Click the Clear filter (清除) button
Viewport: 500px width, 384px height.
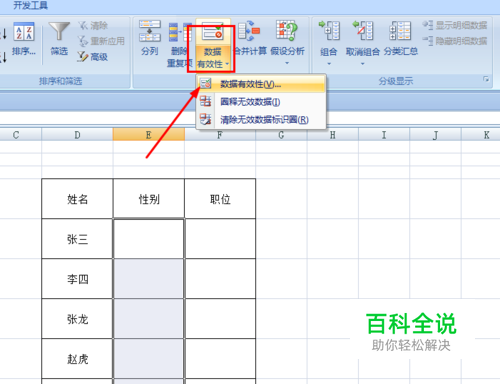click(x=93, y=26)
